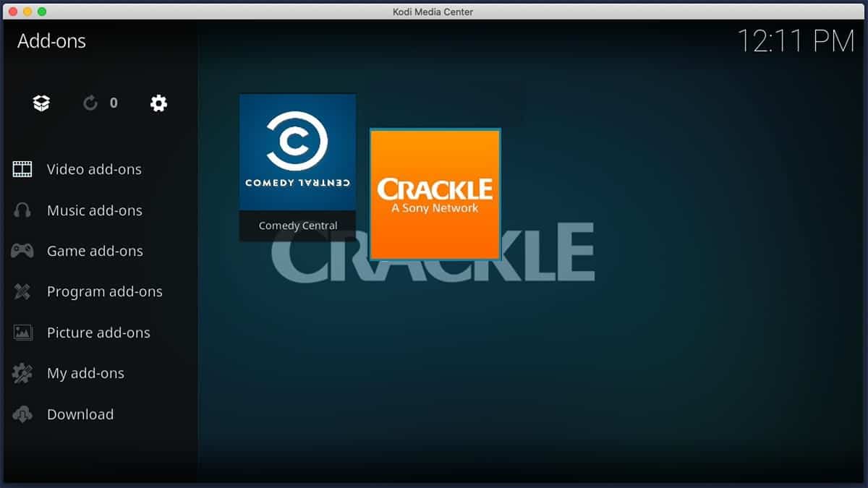Click the headphones icon in the sidebar

[x=22, y=210]
